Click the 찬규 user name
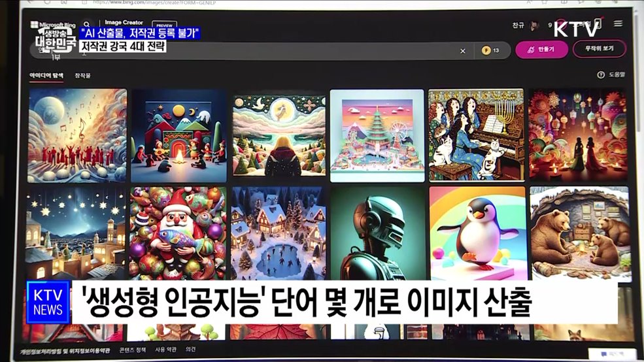 pos(518,25)
